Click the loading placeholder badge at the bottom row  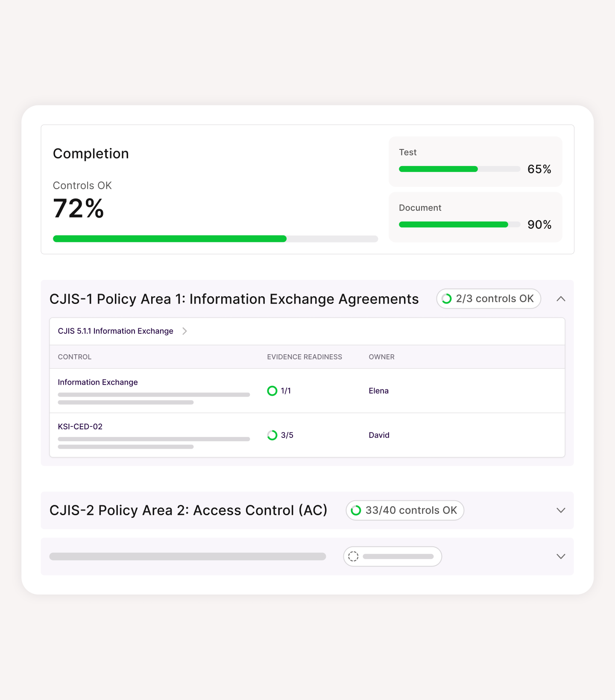[x=392, y=556]
